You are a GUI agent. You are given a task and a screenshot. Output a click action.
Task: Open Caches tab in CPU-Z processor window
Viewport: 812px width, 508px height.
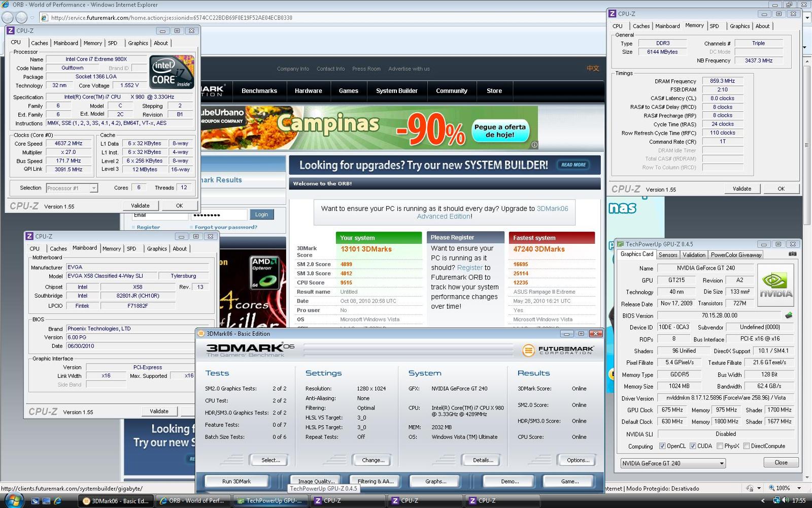pos(40,43)
